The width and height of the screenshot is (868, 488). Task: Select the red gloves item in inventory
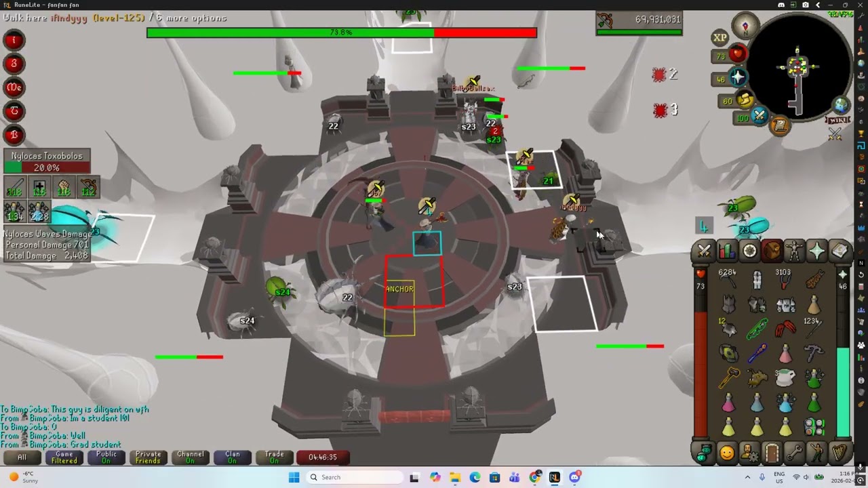tap(785, 329)
